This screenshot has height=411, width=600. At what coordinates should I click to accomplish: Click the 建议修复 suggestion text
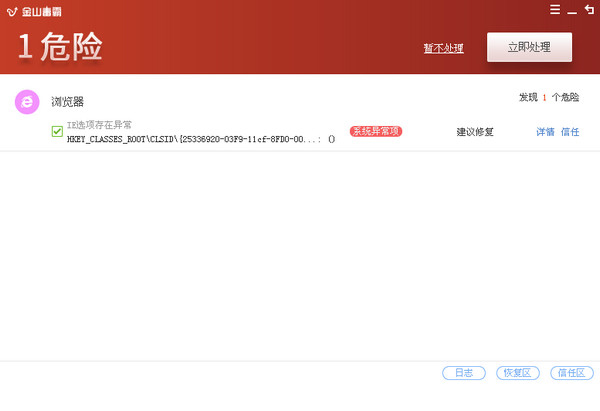click(475, 132)
